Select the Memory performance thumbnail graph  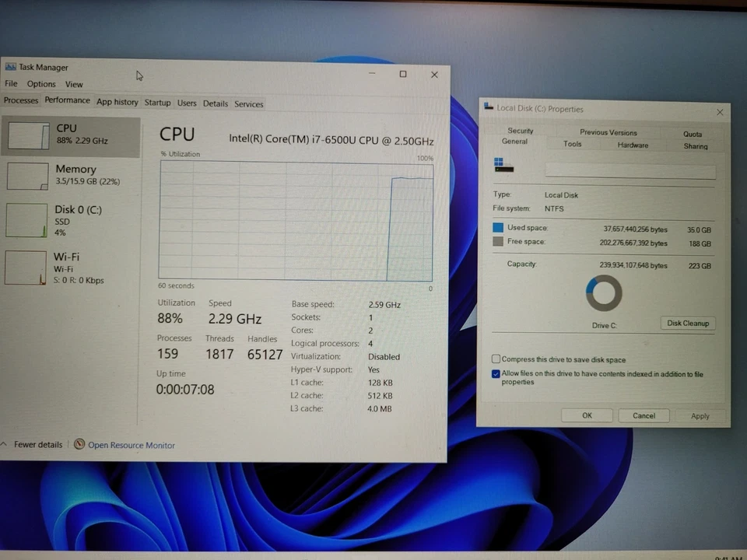point(28,177)
